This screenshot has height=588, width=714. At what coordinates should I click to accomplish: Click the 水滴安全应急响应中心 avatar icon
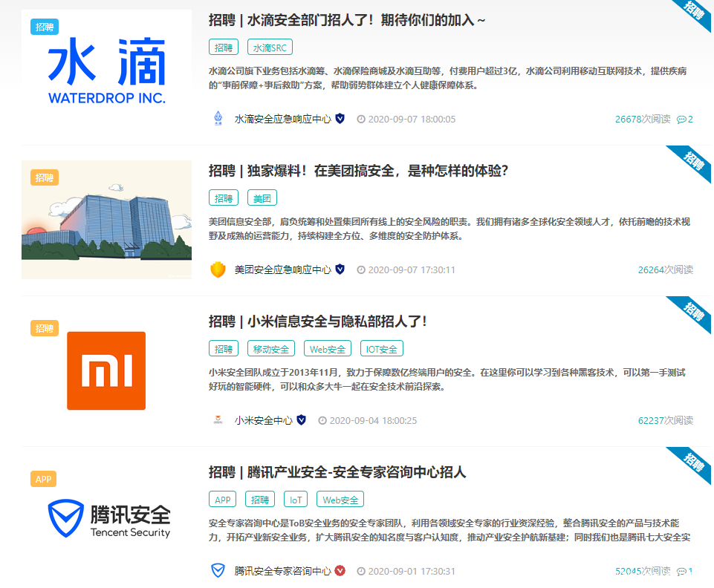[x=218, y=119]
